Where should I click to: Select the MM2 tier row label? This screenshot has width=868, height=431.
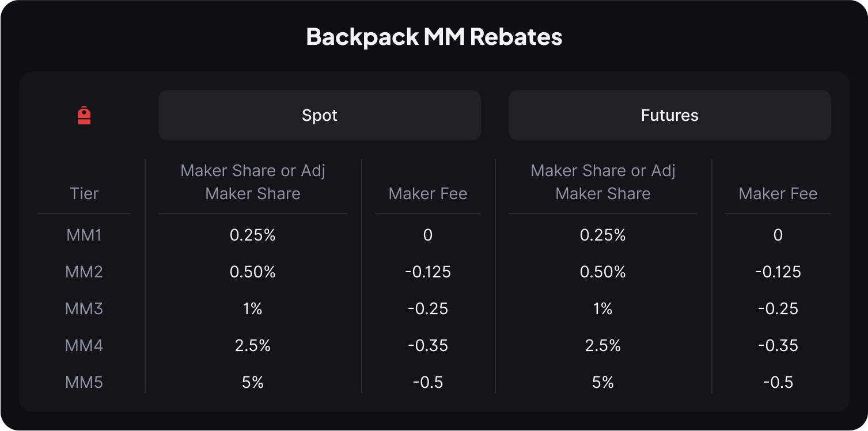tap(84, 272)
